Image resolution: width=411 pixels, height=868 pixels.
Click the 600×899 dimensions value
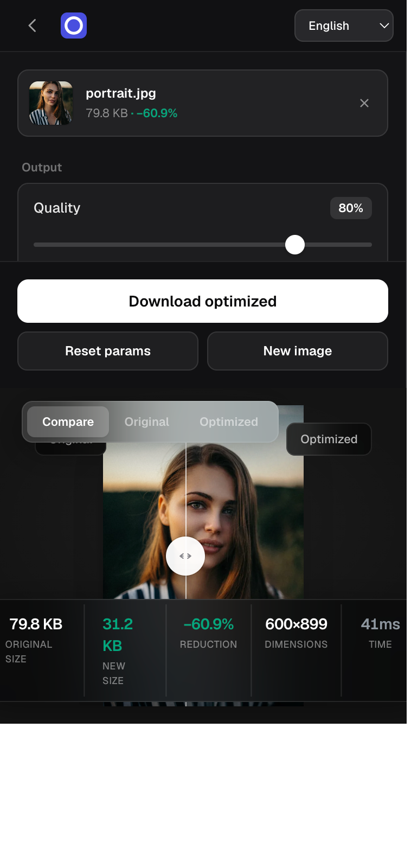pyautogui.click(x=296, y=624)
